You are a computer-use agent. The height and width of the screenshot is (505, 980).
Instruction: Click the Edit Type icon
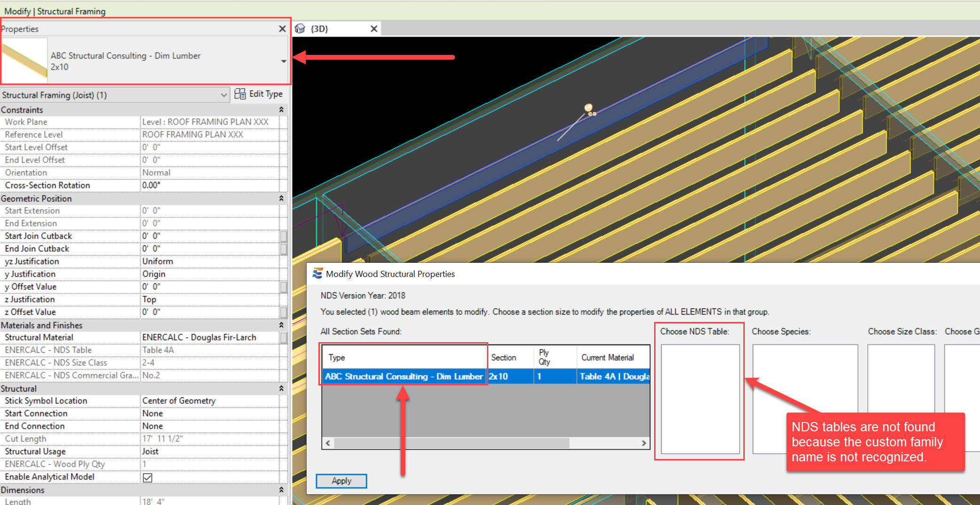coord(239,94)
